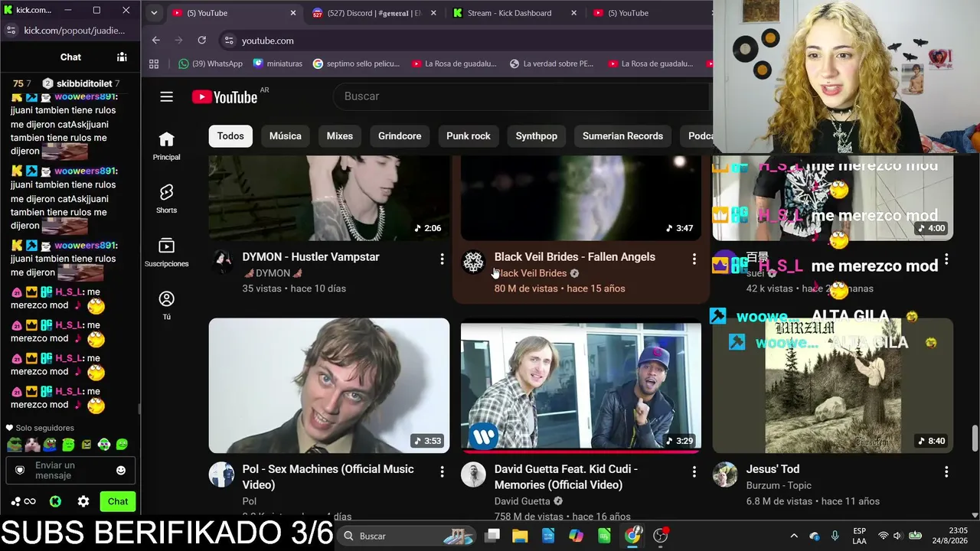
Task: Reload the YouTube page
Action: click(x=202, y=41)
